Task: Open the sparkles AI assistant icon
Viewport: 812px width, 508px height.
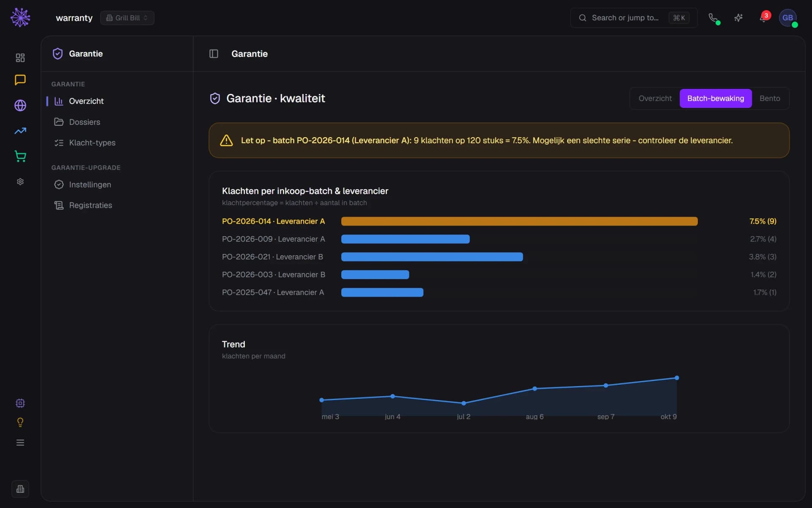Action: coord(738,18)
